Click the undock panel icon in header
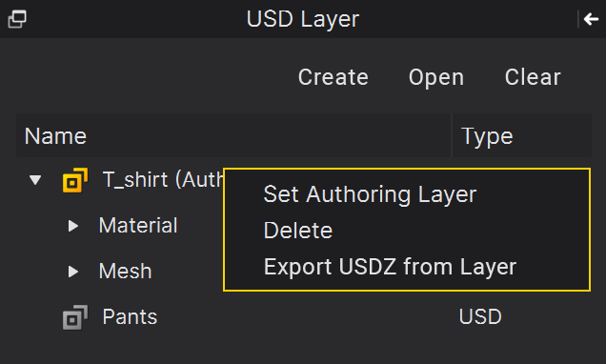 (17, 19)
